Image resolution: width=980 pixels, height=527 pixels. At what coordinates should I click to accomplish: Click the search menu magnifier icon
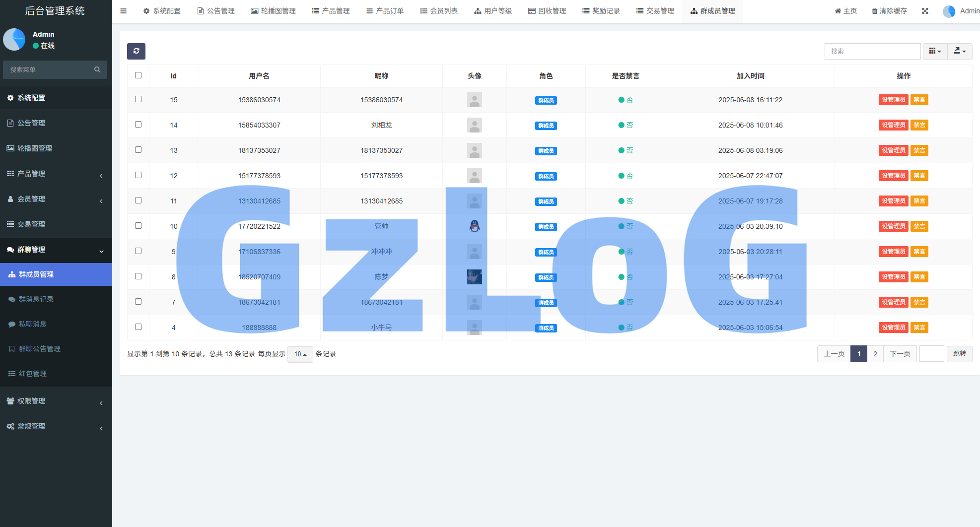[x=97, y=69]
